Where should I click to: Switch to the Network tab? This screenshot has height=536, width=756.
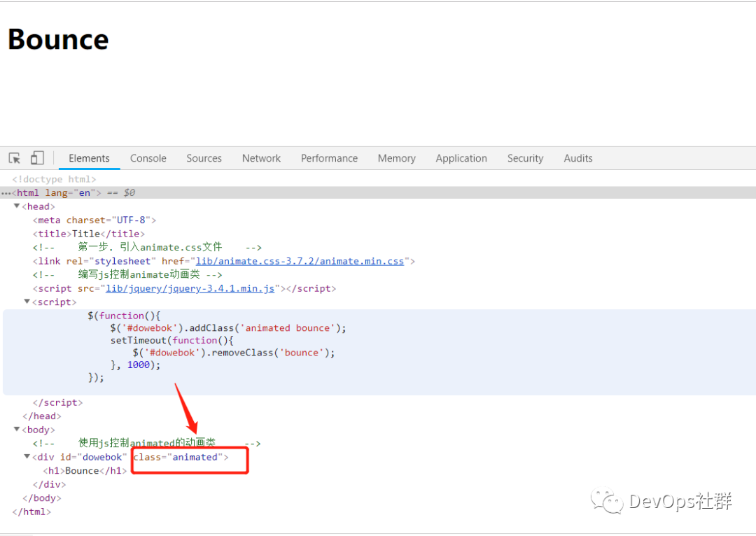tap(261, 158)
